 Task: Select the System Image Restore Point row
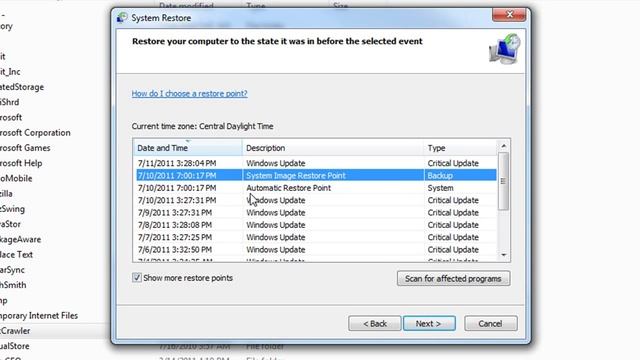tap(316, 176)
